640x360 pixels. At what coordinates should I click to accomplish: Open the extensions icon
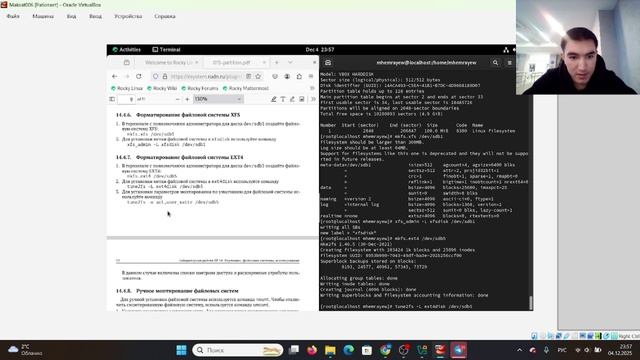coord(299,76)
